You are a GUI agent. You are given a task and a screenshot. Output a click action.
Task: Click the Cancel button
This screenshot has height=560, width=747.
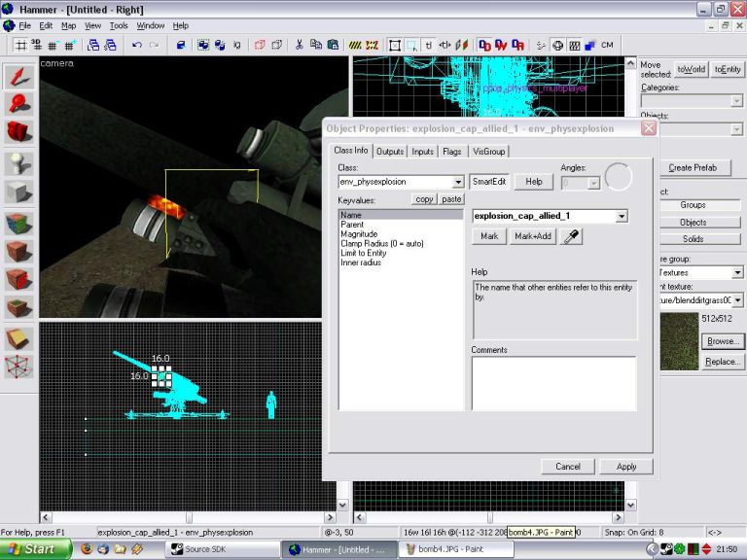[568, 467]
